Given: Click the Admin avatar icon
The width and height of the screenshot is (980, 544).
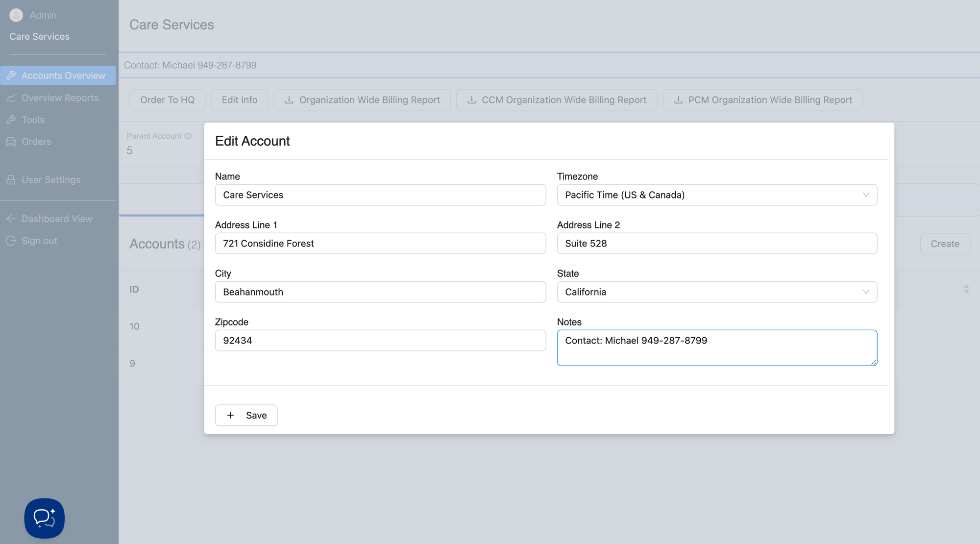Looking at the screenshot, I should (16, 15).
